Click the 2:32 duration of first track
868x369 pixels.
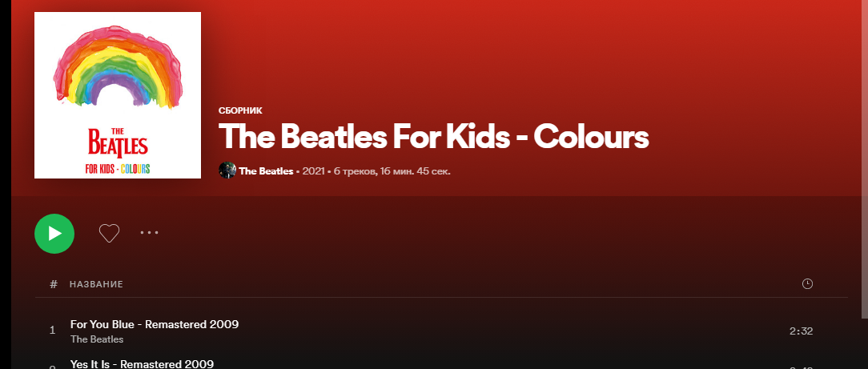(801, 331)
